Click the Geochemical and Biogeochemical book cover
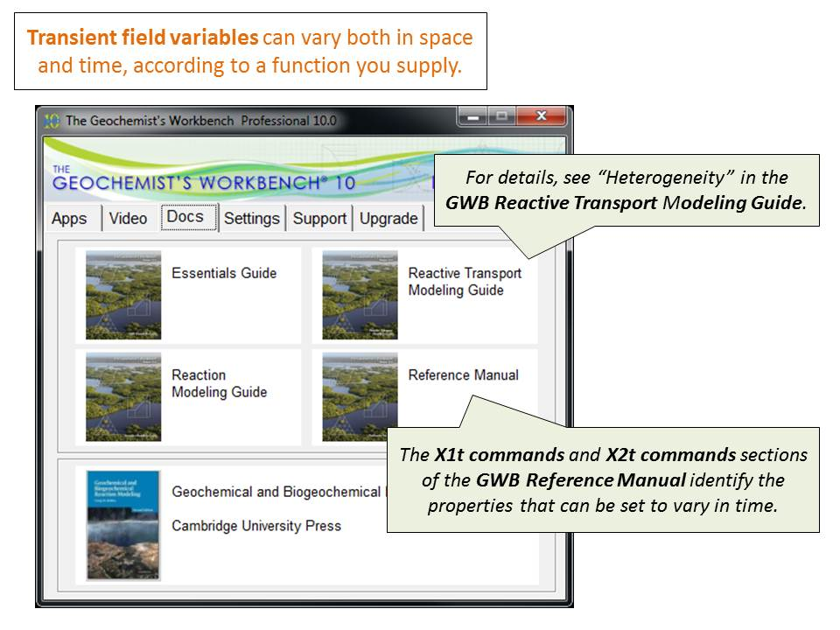840x630 pixels. 123,525
